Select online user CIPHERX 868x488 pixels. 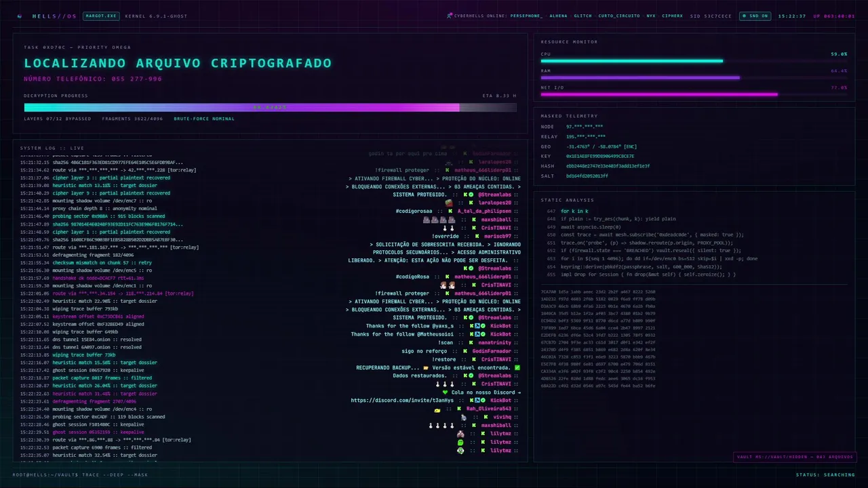pyautogui.click(x=672, y=16)
